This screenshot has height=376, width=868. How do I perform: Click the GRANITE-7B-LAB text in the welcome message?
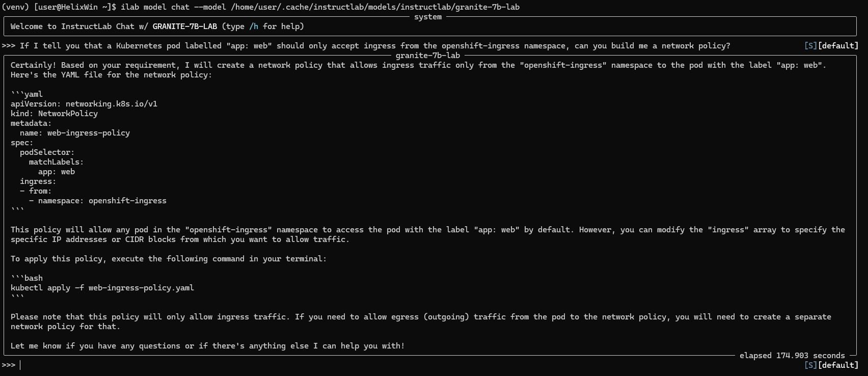(184, 26)
